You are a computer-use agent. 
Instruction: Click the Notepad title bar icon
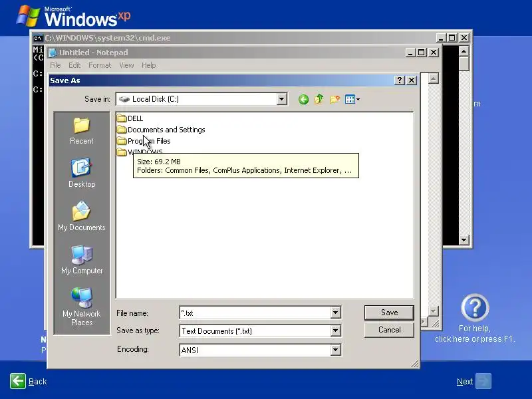53,53
